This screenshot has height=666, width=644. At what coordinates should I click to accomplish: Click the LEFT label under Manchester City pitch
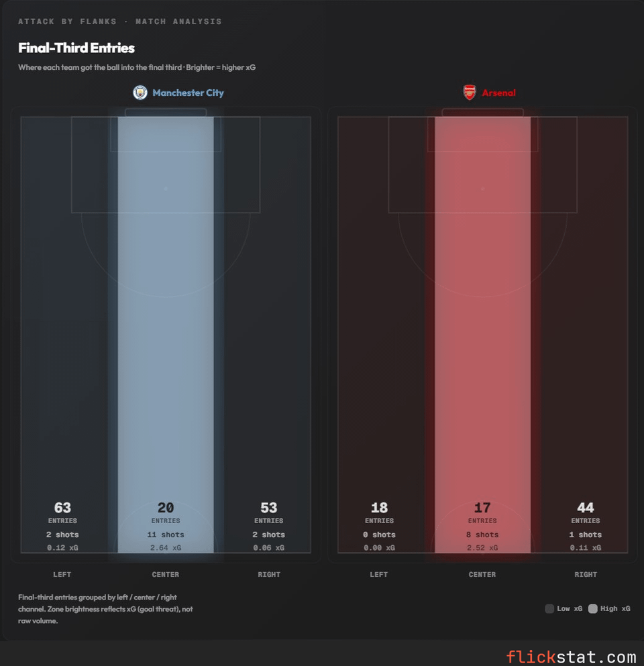click(62, 575)
